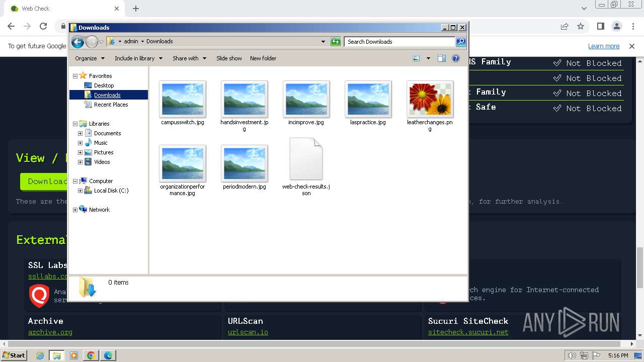The width and height of the screenshot is (644, 362).
Task: Click the Chrome tab search chevron
Action: click(x=584, y=9)
